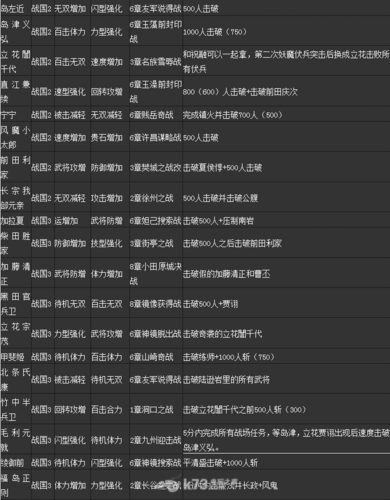Image resolution: width=390 pixels, height=500 pixels.
Task: Click the condition starting '和祝融可以一起拿'
Action: (286, 62)
